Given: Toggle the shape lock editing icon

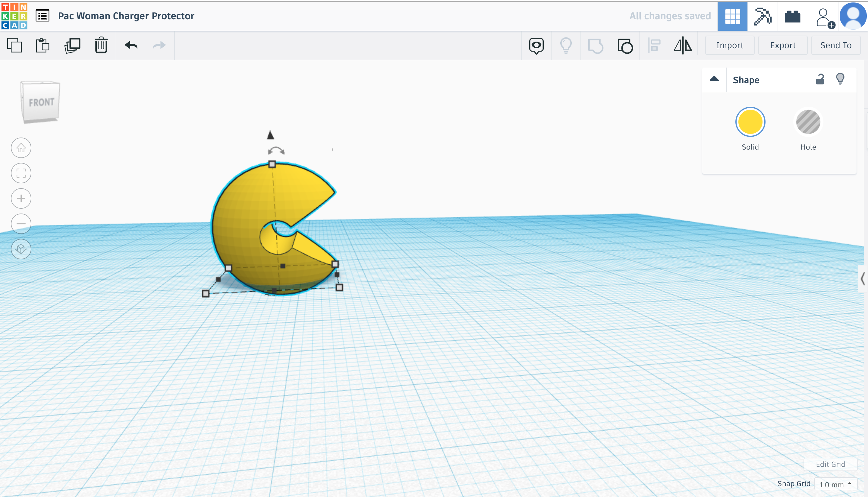Looking at the screenshot, I should point(820,80).
